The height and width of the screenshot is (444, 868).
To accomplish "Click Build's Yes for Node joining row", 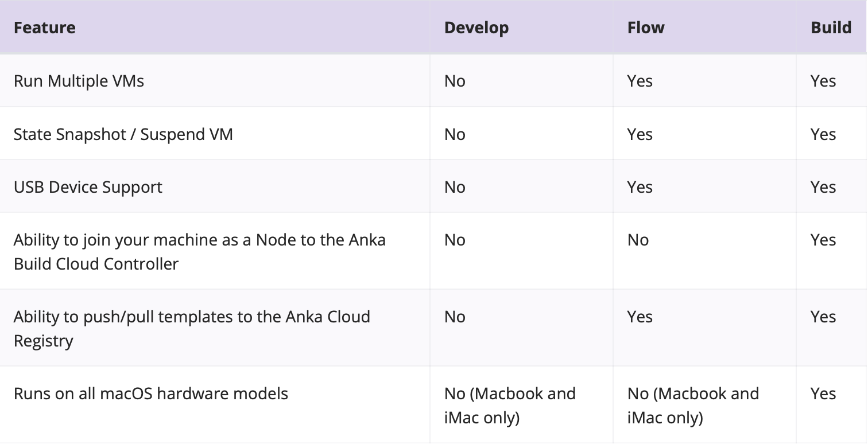I will (x=823, y=240).
